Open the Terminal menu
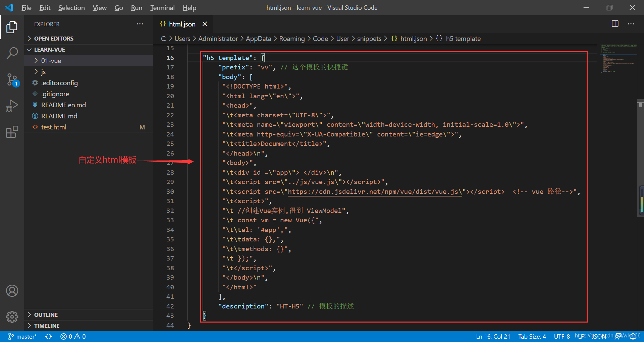644x342 pixels. pos(162,7)
